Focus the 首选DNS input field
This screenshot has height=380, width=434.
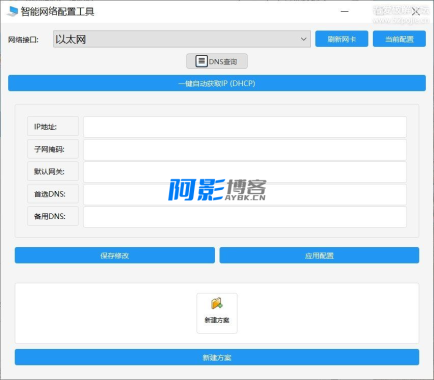pyautogui.click(x=245, y=194)
